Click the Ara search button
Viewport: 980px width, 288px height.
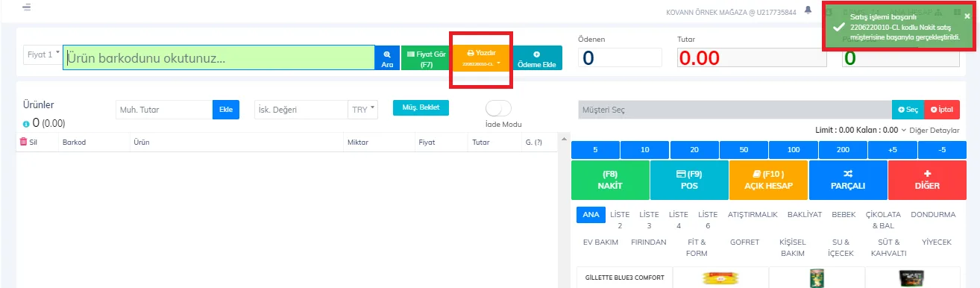387,58
